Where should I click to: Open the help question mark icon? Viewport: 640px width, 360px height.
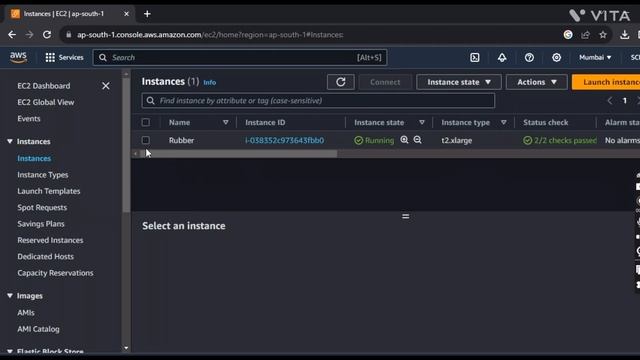pyautogui.click(x=529, y=58)
